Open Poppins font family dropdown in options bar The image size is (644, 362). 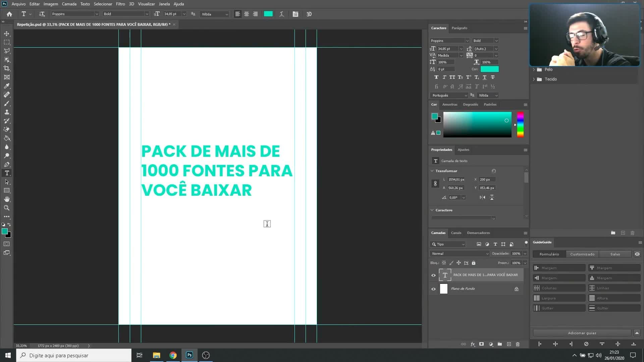click(x=97, y=14)
